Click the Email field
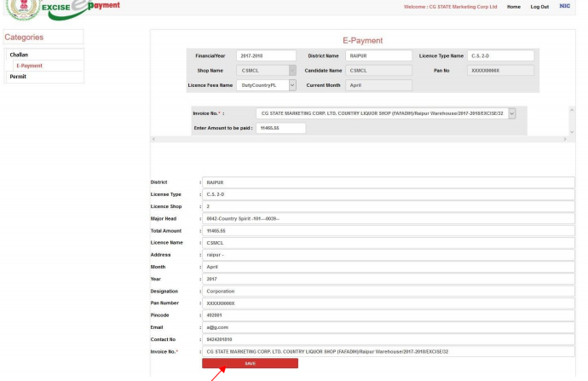 coord(386,326)
